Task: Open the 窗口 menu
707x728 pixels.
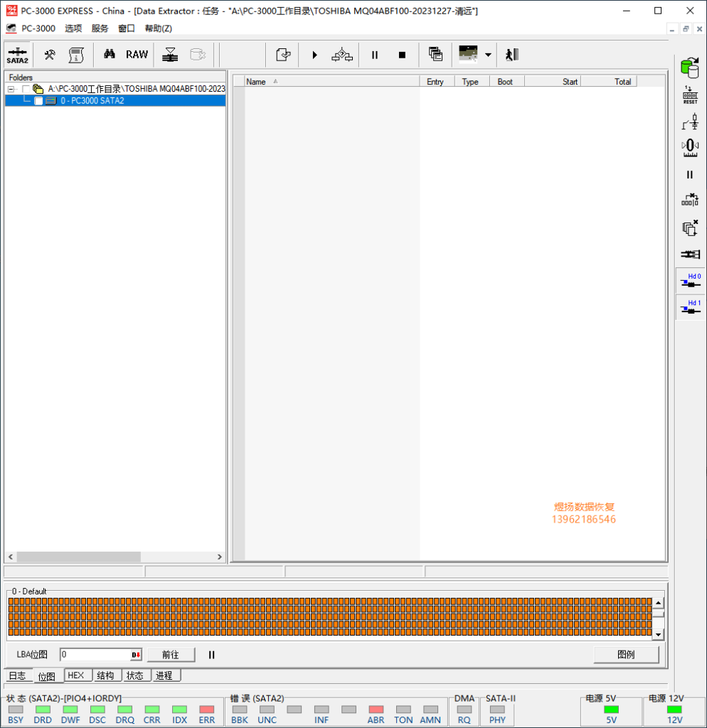Action: (x=127, y=28)
